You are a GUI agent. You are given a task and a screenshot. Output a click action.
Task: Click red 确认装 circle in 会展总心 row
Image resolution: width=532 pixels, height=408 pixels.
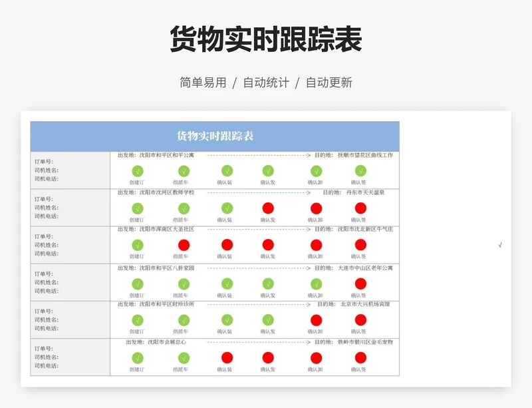click(x=227, y=357)
